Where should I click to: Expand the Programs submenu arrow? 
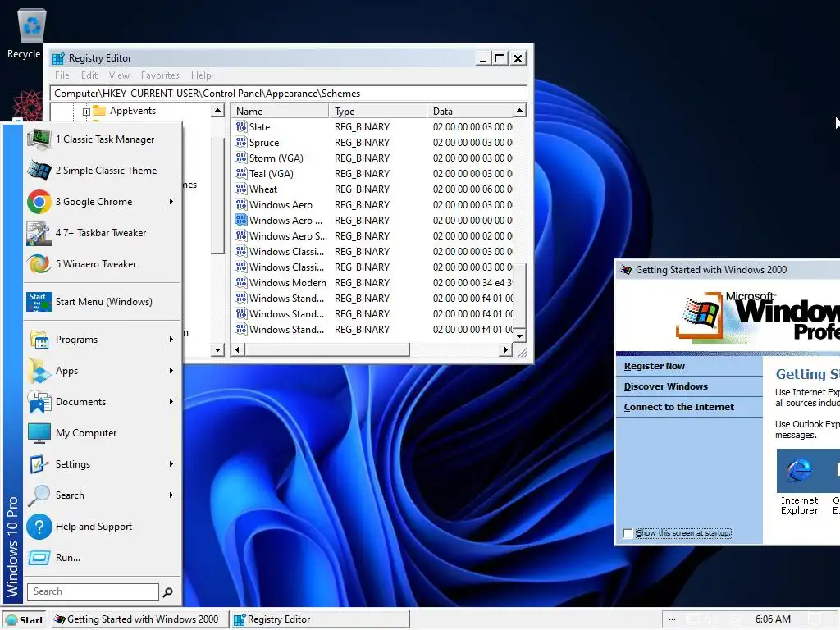pos(171,340)
